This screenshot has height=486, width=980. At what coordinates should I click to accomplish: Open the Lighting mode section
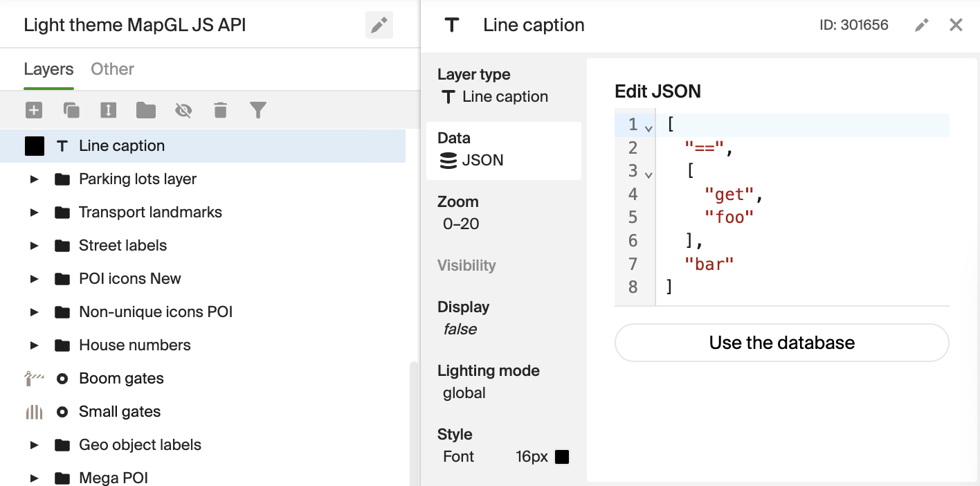503,381
